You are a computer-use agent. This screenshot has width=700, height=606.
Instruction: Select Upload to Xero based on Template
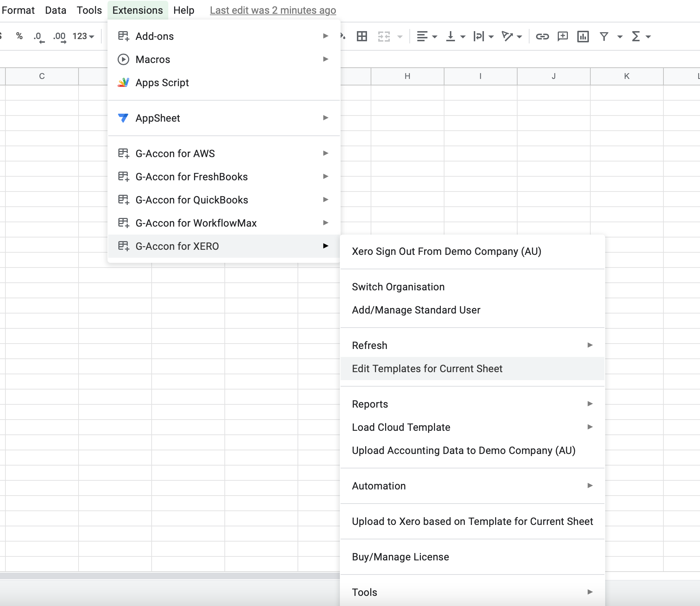pos(472,521)
